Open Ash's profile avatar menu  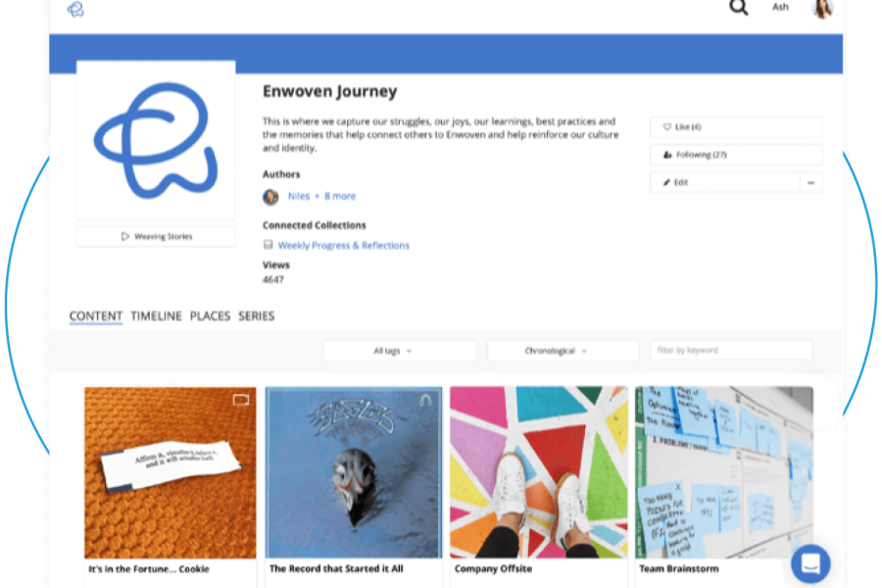[822, 8]
